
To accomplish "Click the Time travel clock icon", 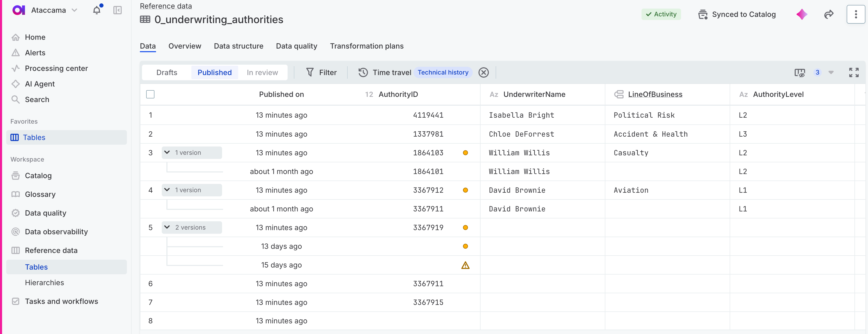I will 363,72.
